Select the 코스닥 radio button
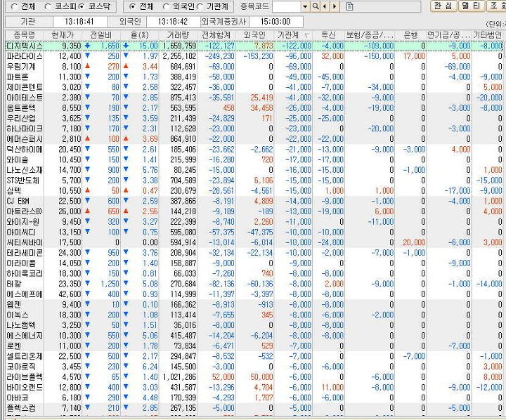The width and height of the screenshot is (506, 420). coord(82,6)
